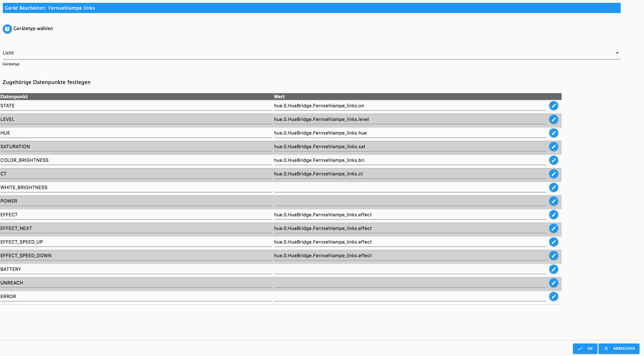The width and height of the screenshot is (644, 356).
Task: Edit the POWER datapoint with pencil icon
Action: tap(553, 201)
